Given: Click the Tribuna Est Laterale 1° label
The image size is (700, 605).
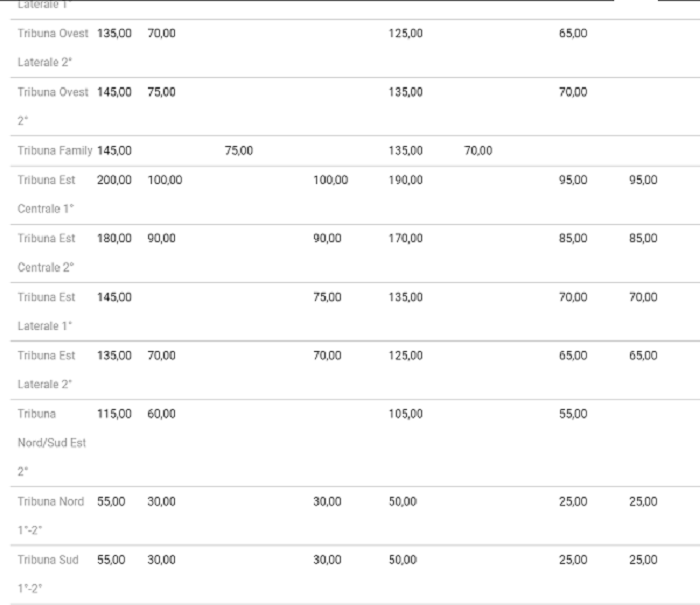Looking at the screenshot, I should [x=46, y=311].
